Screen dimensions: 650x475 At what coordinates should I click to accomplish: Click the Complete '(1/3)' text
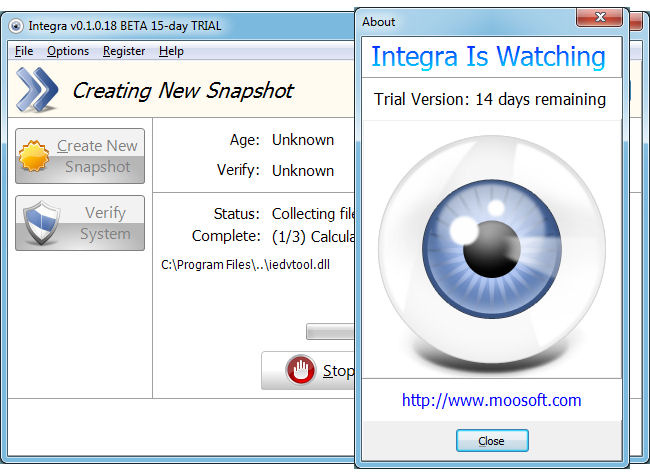click(289, 237)
